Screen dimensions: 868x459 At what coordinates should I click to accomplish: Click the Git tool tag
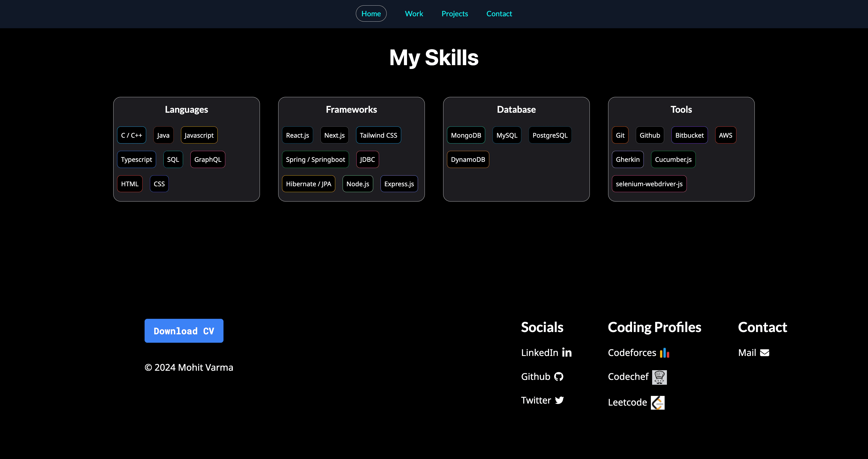point(620,135)
